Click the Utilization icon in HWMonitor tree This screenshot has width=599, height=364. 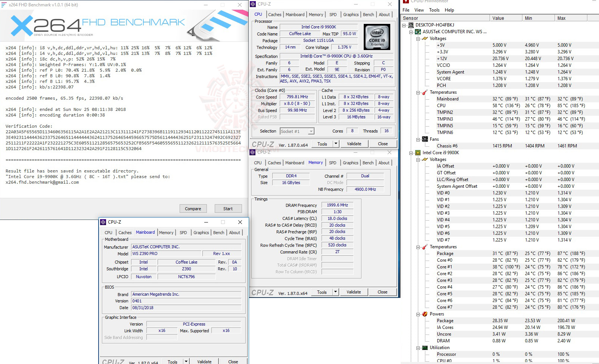(426, 348)
